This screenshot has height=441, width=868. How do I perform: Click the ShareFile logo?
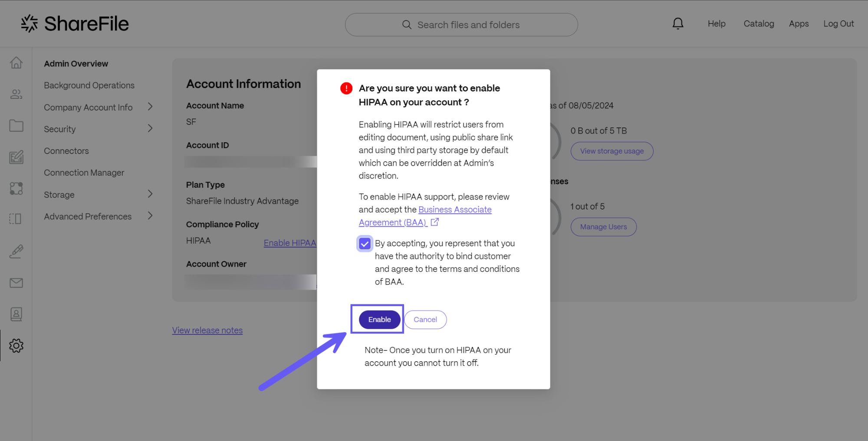[75, 23]
